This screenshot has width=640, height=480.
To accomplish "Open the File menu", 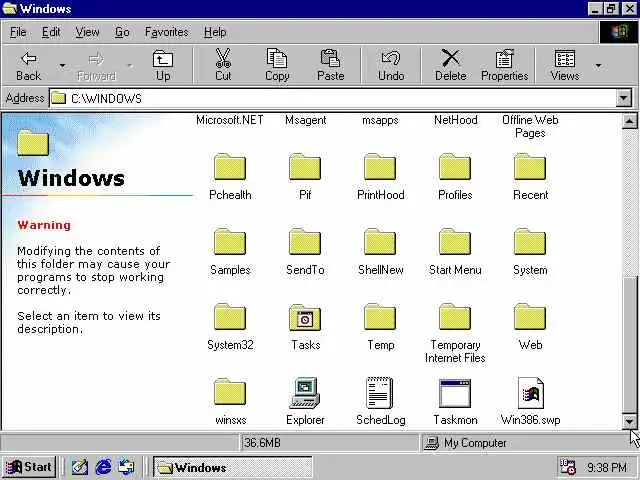I will click(18, 32).
